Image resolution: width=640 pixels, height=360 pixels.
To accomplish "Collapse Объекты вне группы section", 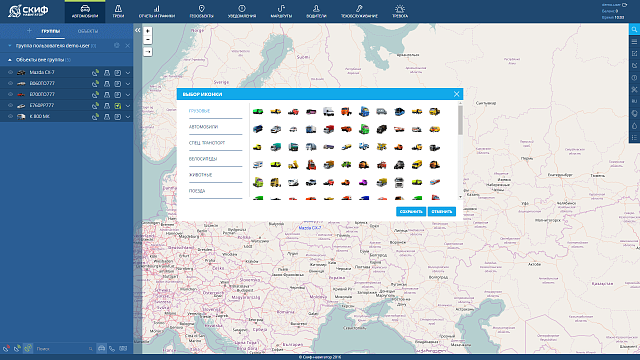I will 10,60.
